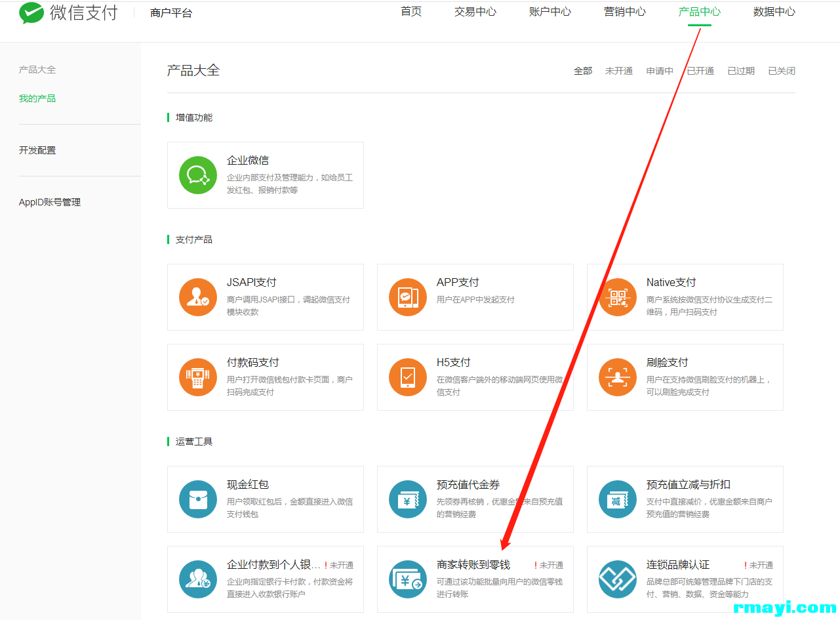Click the 商家转账到零钱 transfer icon
The width and height of the screenshot is (840, 620).
(408, 579)
